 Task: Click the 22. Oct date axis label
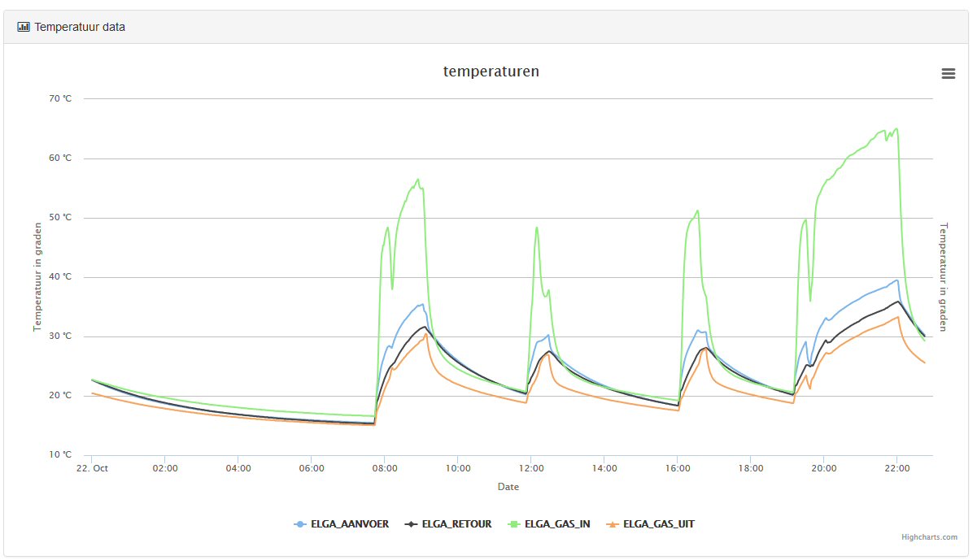point(92,469)
